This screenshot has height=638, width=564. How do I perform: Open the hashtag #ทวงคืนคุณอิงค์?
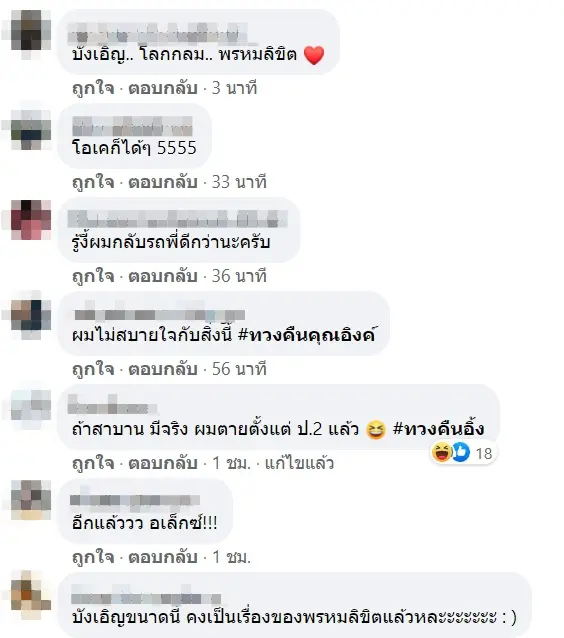[x=306, y=335]
